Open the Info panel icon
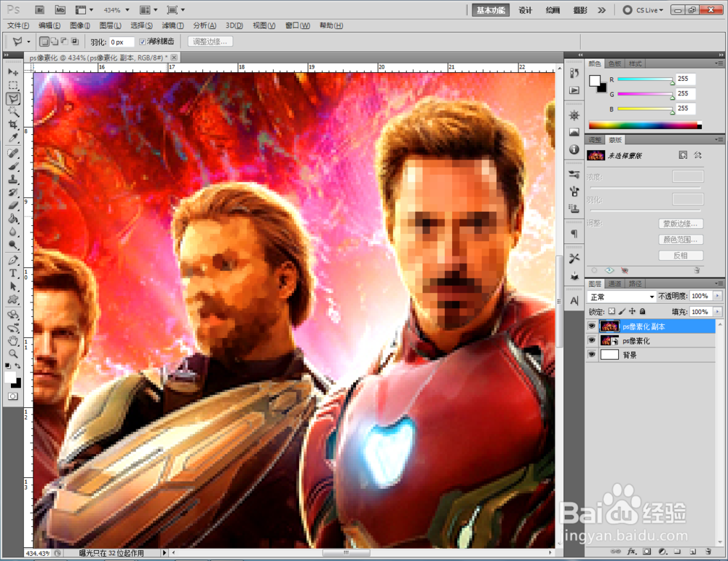The width and height of the screenshot is (728, 561). 574,149
